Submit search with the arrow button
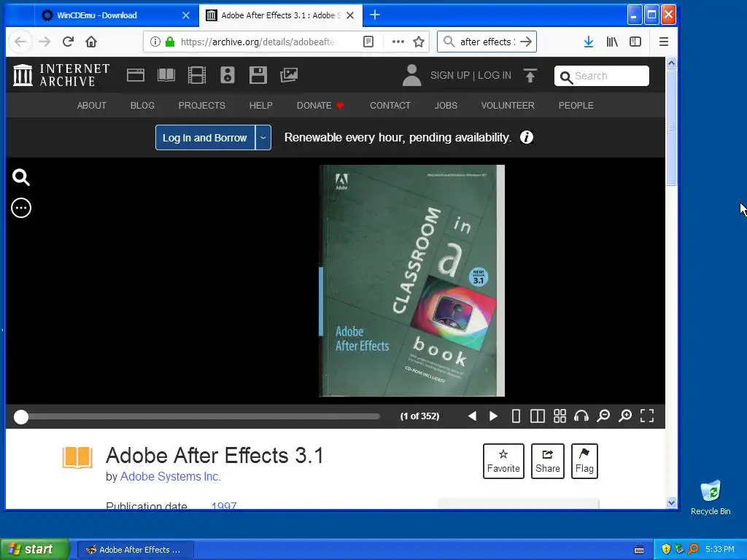The height and width of the screenshot is (560, 747). [527, 42]
